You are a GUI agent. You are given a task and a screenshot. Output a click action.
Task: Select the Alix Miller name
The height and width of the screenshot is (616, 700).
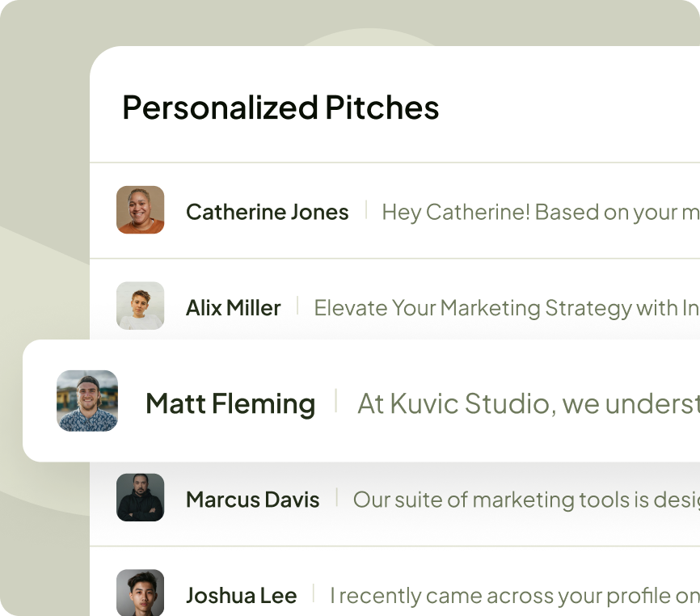233,308
